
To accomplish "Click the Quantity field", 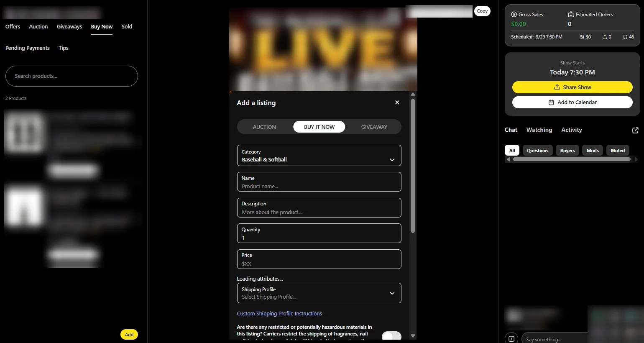I will (319, 233).
